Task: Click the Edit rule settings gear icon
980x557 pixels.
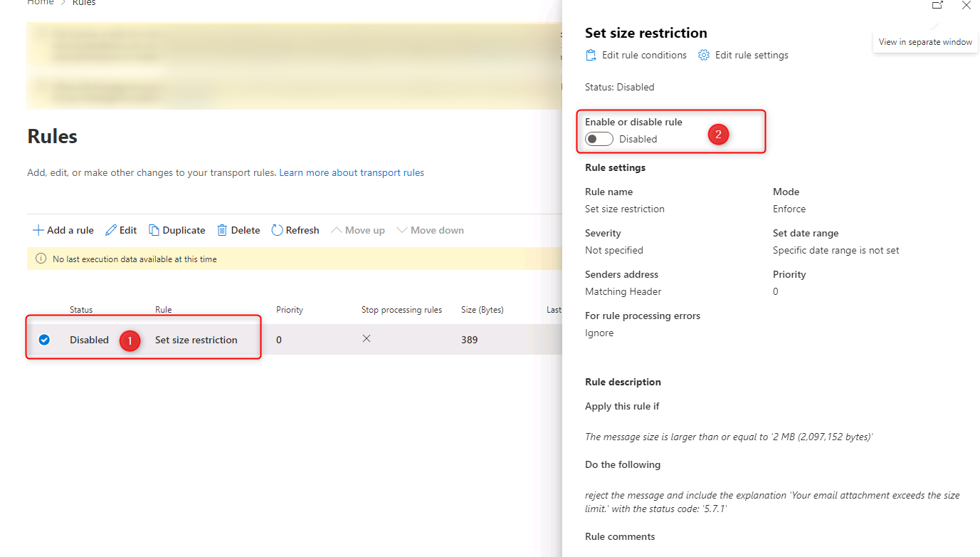Action: (704, 55)
